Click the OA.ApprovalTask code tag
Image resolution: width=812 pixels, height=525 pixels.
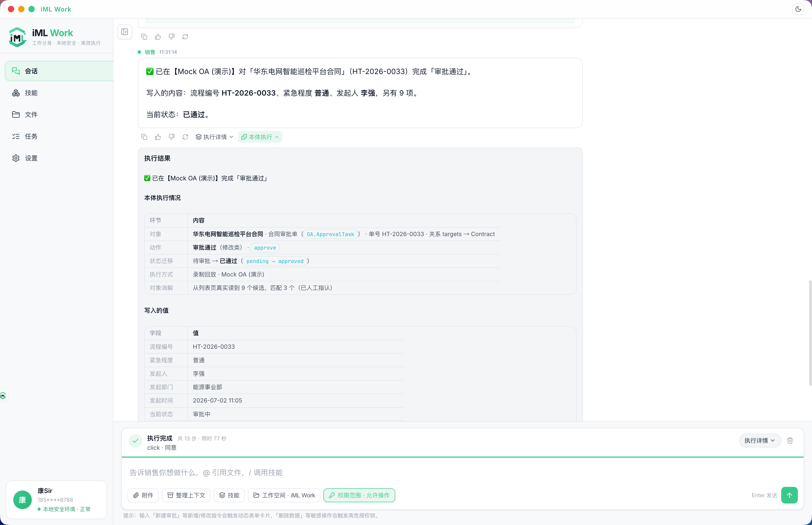point(330,234)
